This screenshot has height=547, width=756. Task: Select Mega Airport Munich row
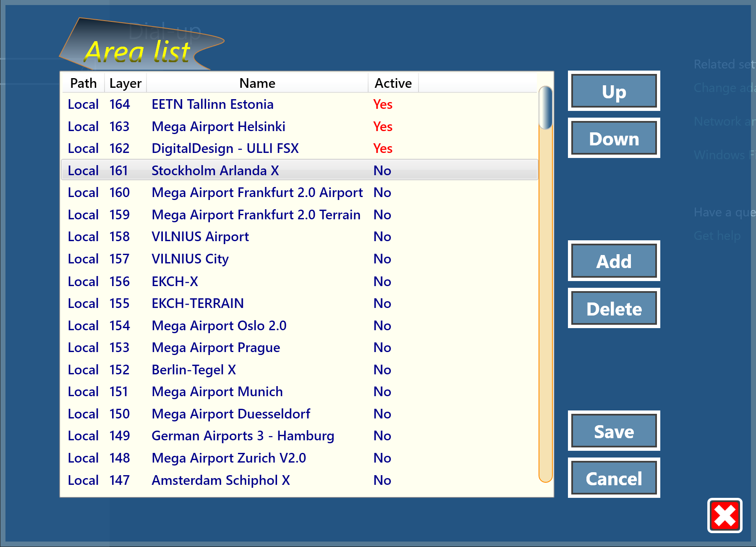pos(300,392)
